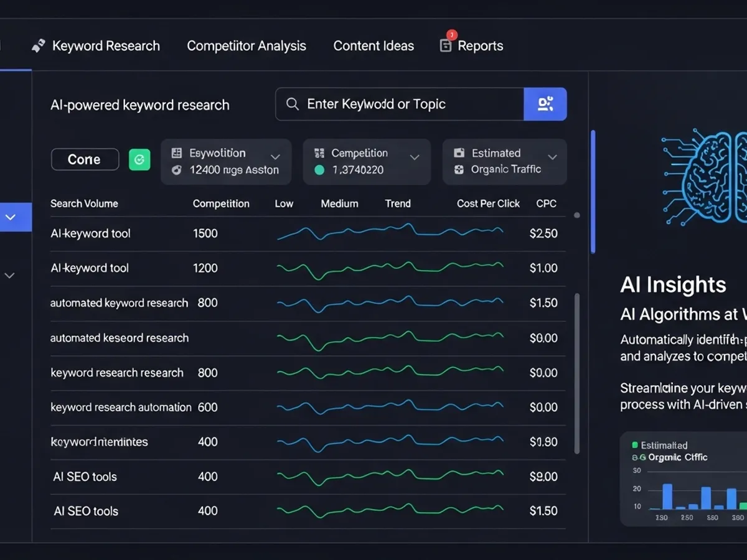Click the magnifier icon in the search field
Image resolution: width=747 pixels, height=560 pixels.
click(x=292, y=104)
